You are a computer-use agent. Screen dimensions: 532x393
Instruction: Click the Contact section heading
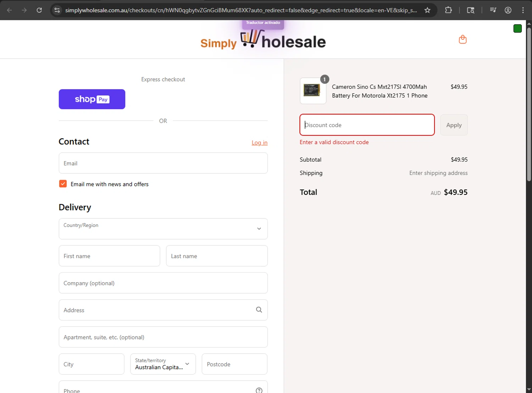(x=74, y=142)
